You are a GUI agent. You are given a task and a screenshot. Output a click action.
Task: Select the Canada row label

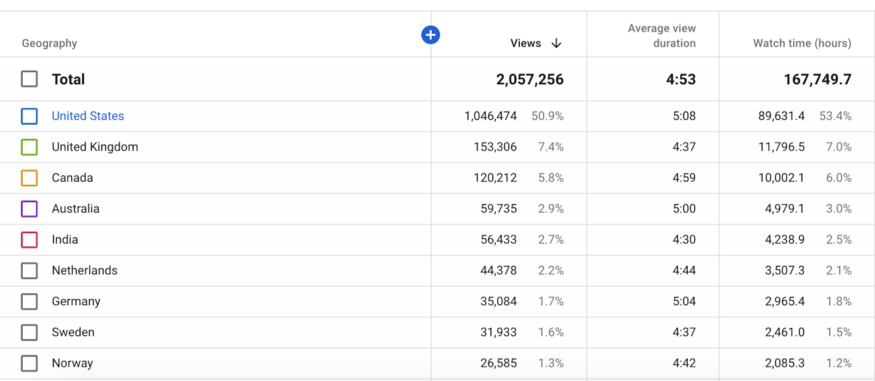click(x=73, y=178)
